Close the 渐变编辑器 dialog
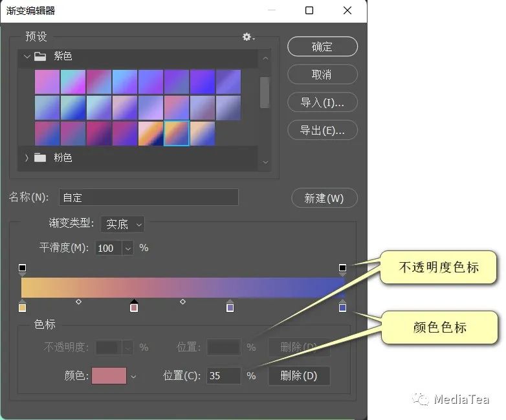This screenshot has width=506, height=420. click(x=347, y=10)
